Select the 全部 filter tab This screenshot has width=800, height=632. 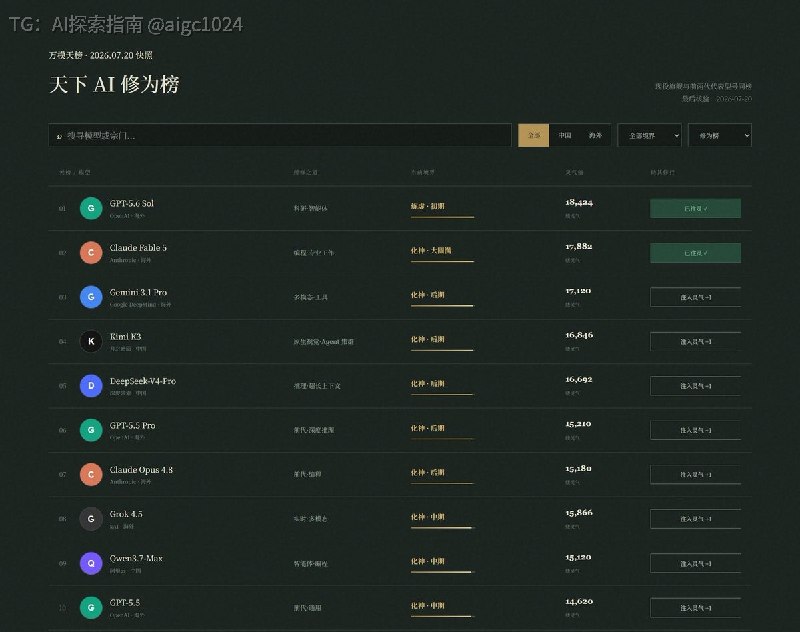click(x=534, y=135)
